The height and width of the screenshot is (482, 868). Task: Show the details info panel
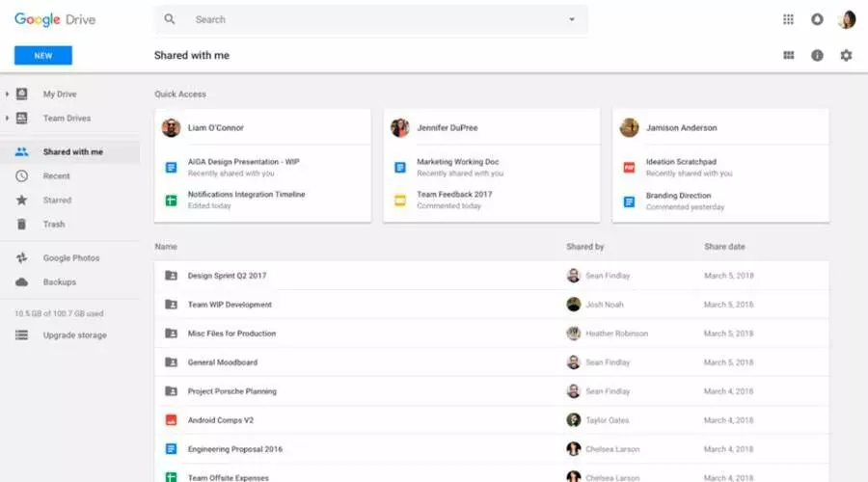point(817,55)
